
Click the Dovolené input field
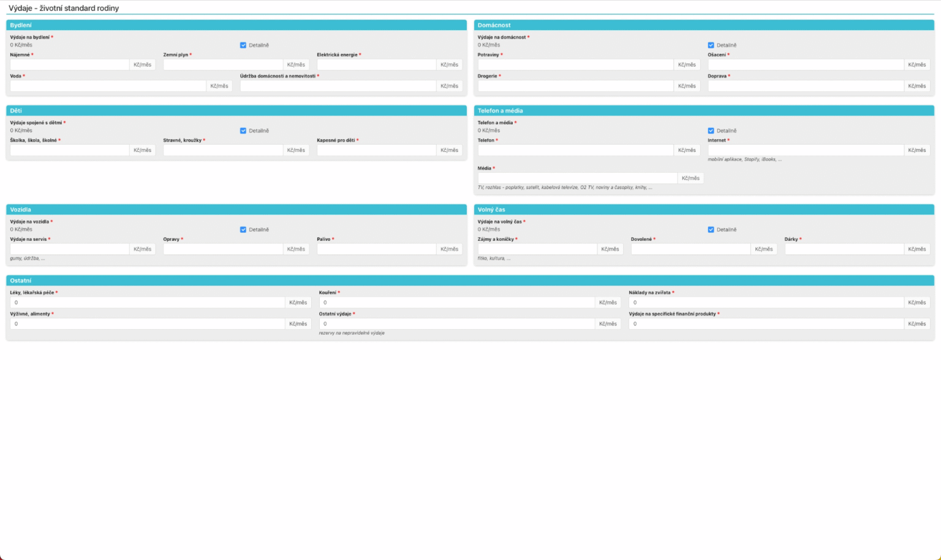690,249
